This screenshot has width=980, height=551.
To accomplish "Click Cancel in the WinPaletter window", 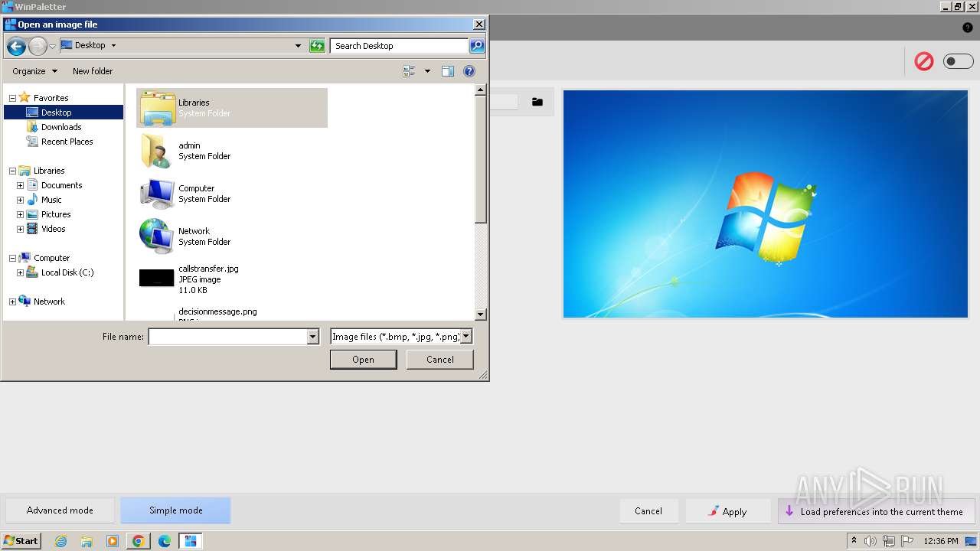I will (x=648, y=511).
